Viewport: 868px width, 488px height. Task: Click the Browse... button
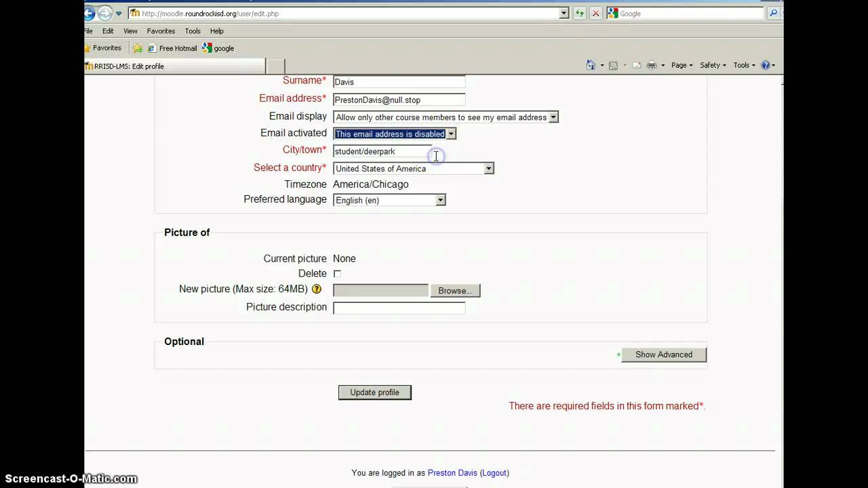pos(454,291)
